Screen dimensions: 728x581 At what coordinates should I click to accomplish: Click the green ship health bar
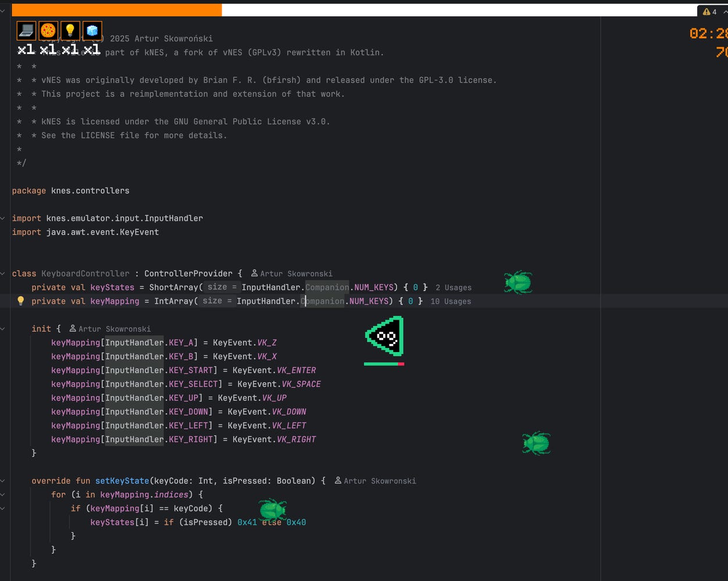(x=384, y=364)
